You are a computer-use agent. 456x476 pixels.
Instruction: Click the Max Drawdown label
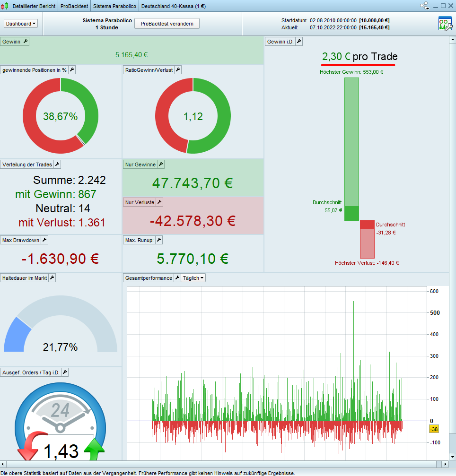21,240
